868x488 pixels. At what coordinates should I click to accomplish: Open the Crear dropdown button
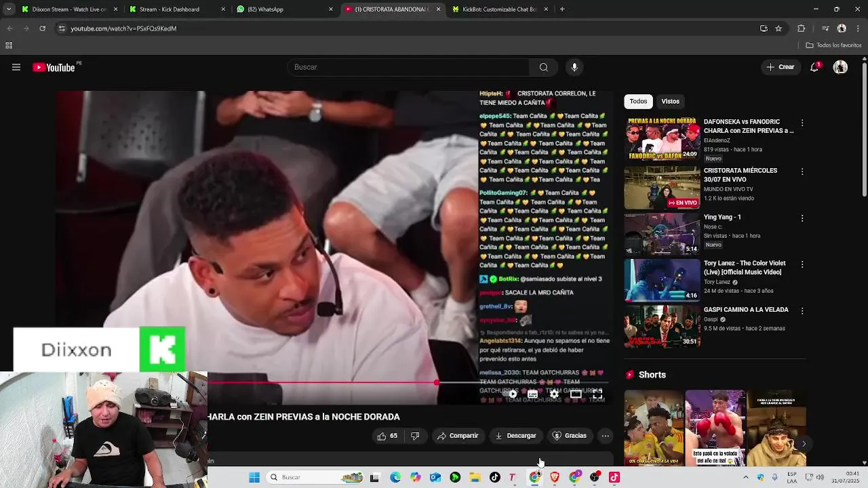[780, 67]
